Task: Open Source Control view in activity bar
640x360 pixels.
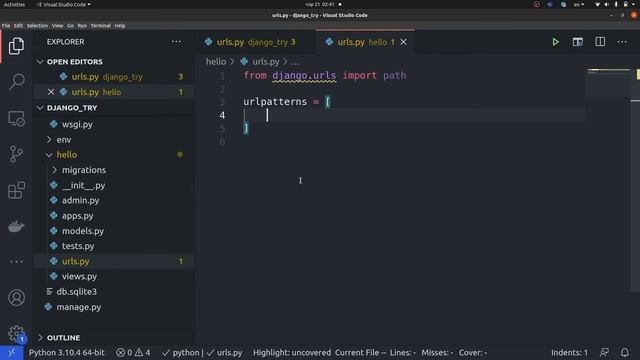Action: [16, 154]
